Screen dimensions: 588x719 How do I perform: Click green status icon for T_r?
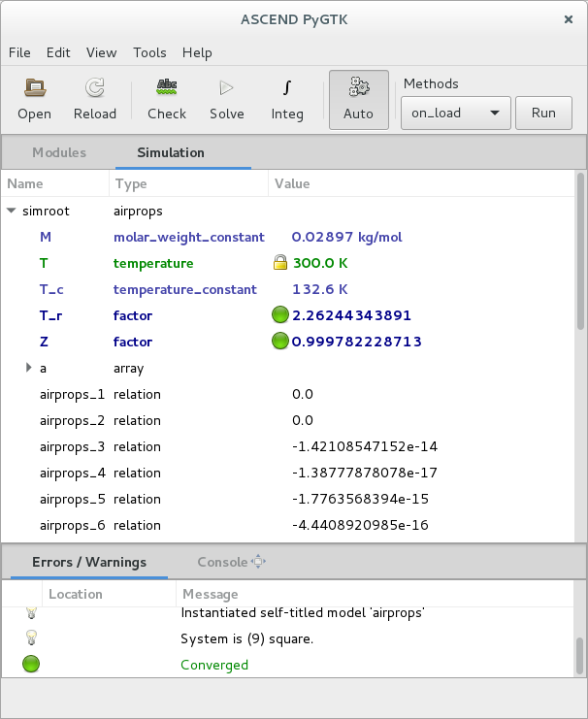[x=280, y=315]
